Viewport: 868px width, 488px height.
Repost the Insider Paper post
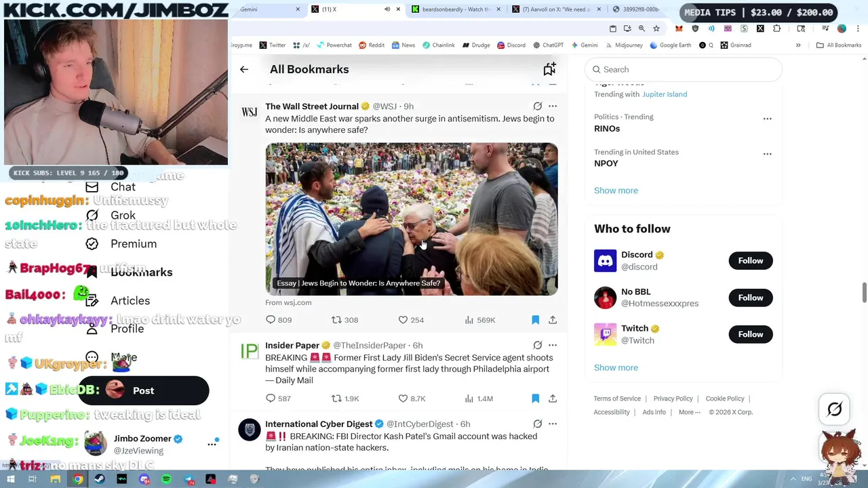[x=344, y=399]
